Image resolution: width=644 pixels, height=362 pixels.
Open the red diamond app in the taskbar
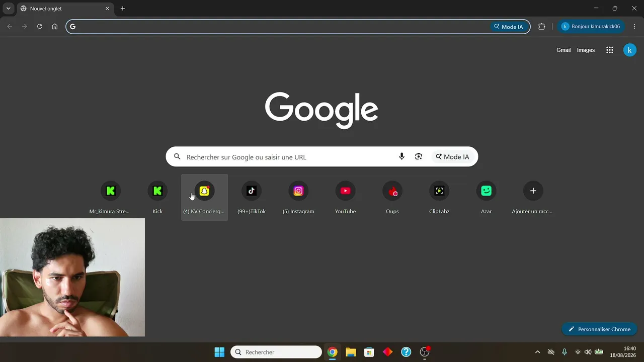click(x=387, y=352)
